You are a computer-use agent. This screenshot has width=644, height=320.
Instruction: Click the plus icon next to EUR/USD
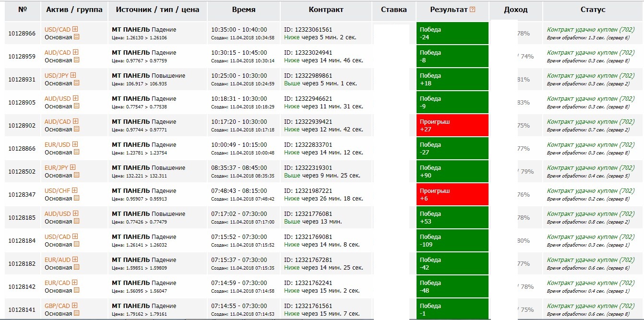(74, 144)
